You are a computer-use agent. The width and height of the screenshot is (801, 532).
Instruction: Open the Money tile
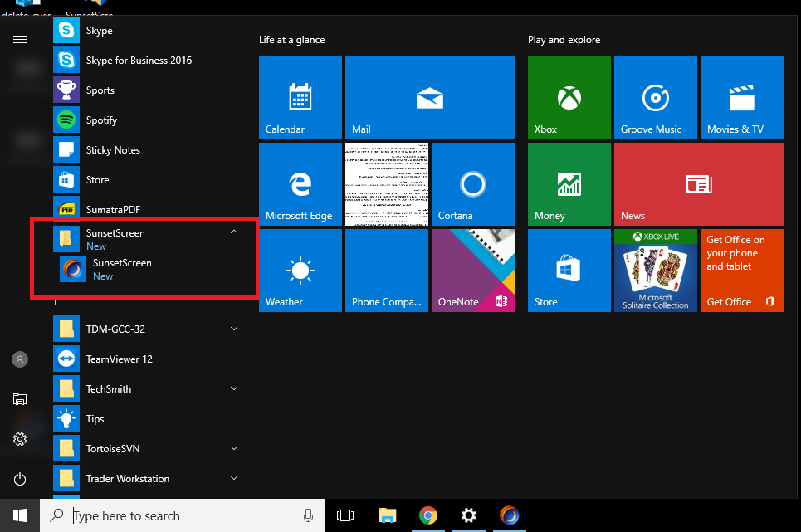[569, 183]
